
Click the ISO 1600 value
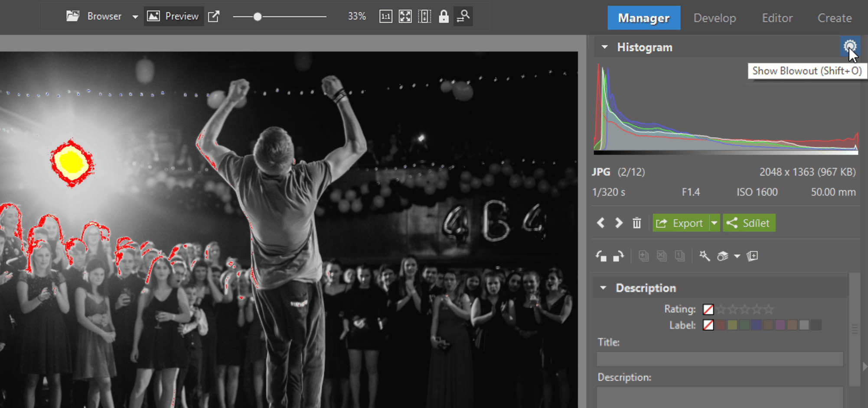(757, 192)
